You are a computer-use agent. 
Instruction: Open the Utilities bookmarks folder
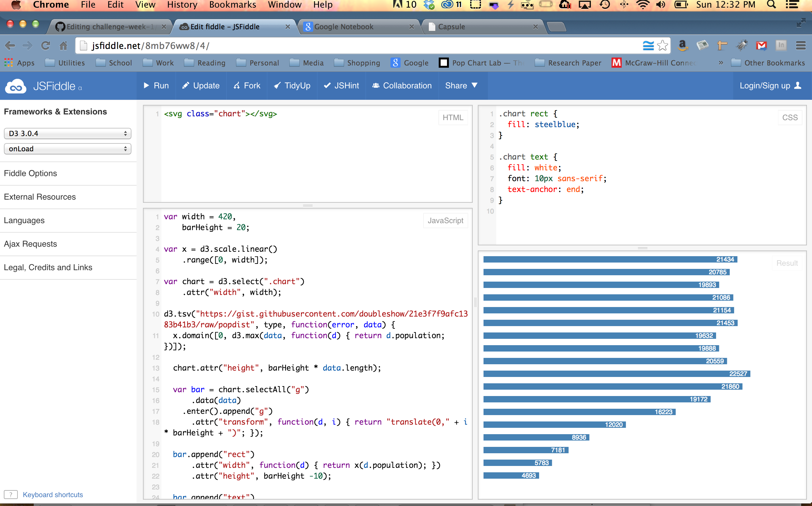[65, 63]
